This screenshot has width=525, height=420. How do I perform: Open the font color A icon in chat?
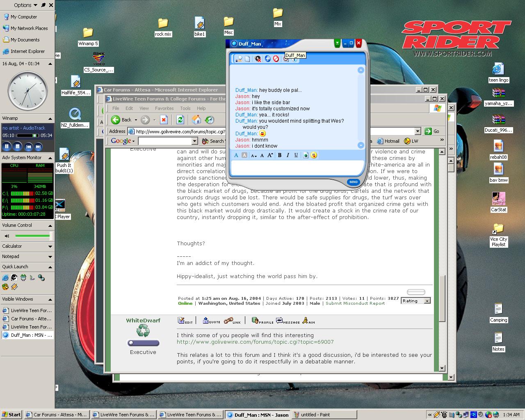tap(236, 155)
